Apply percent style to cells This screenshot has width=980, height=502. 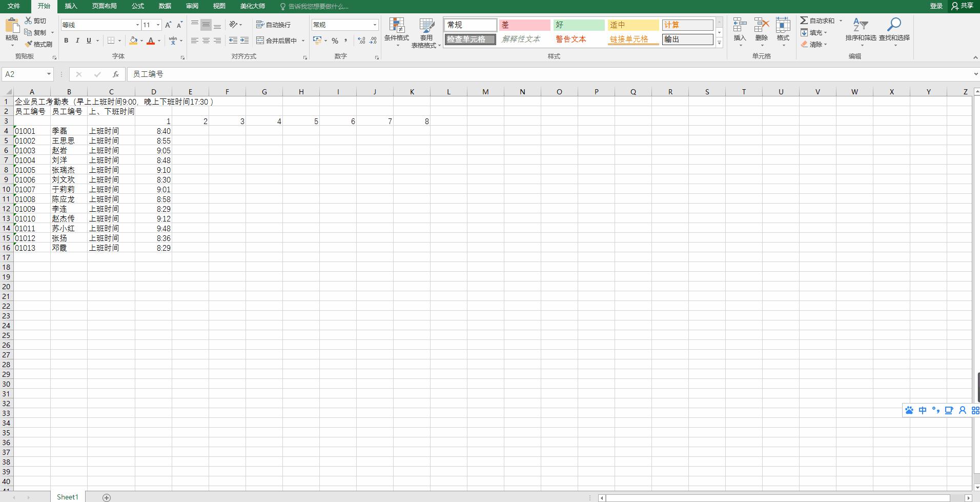click(x=335, y=41)
